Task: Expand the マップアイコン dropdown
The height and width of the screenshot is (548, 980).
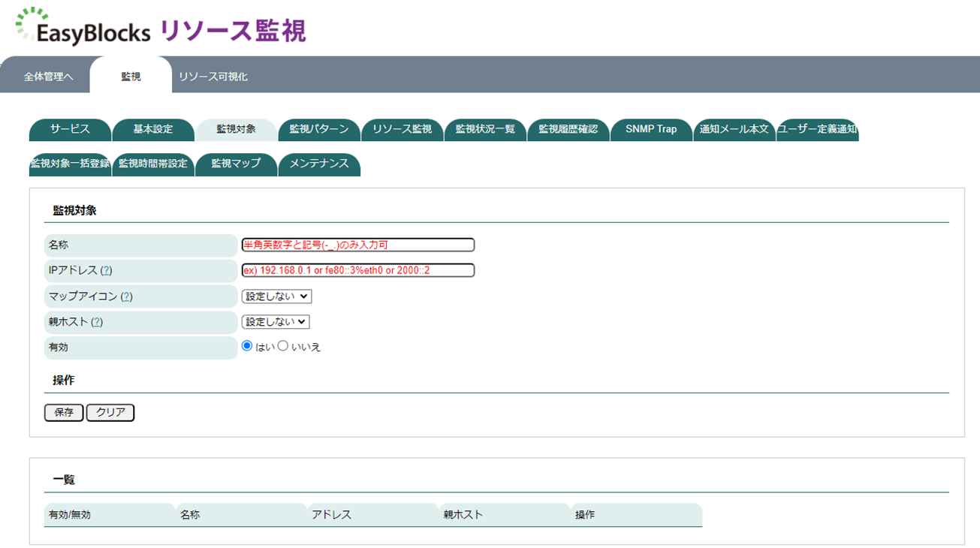Action: 276,297
